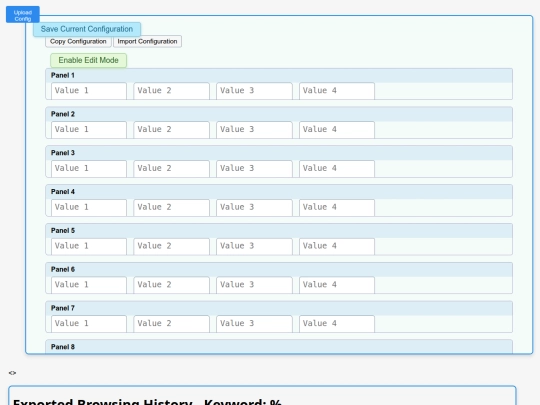The image size is (540, 405).
Task: Focus Value 2 field in Panel 1
Action: 172,91
